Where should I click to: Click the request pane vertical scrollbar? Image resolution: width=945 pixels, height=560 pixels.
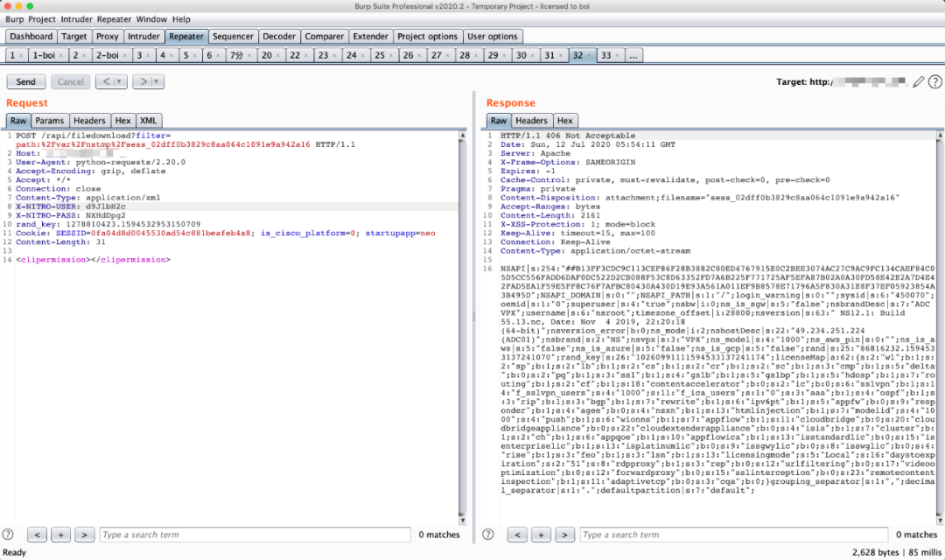point(462,328)
